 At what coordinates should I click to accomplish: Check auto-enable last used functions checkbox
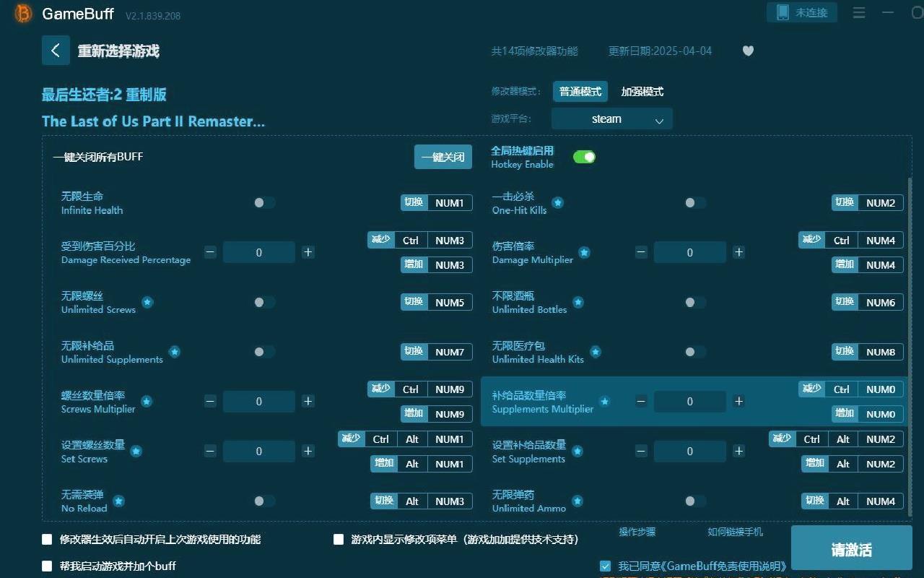[47, 539]
